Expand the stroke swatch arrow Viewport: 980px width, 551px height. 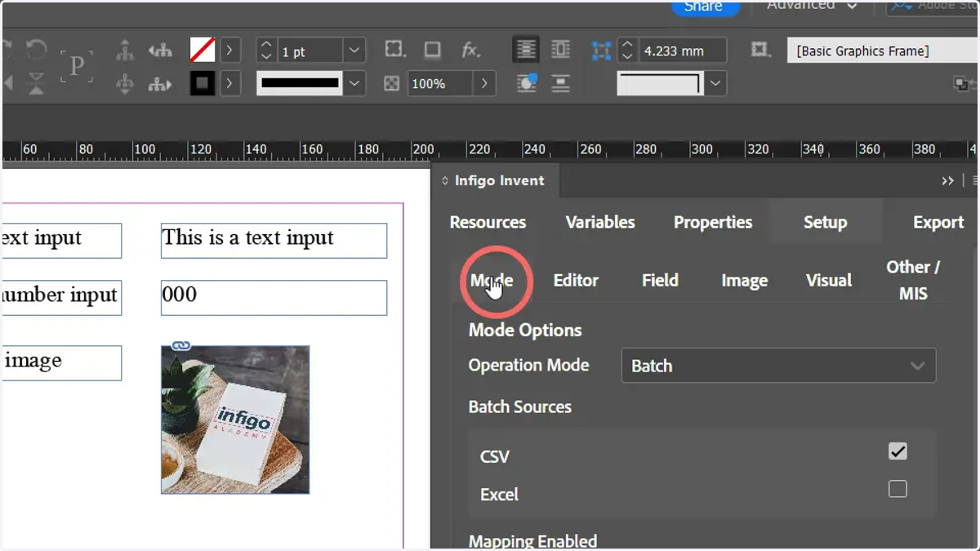(229, 83)
